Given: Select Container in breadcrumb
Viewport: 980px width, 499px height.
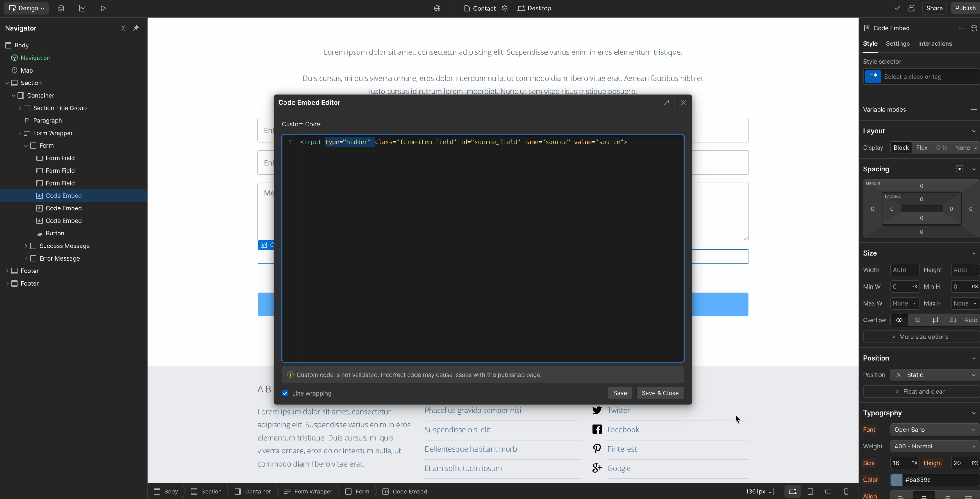Looking at the screenshot, I should (x=253, y=491).
